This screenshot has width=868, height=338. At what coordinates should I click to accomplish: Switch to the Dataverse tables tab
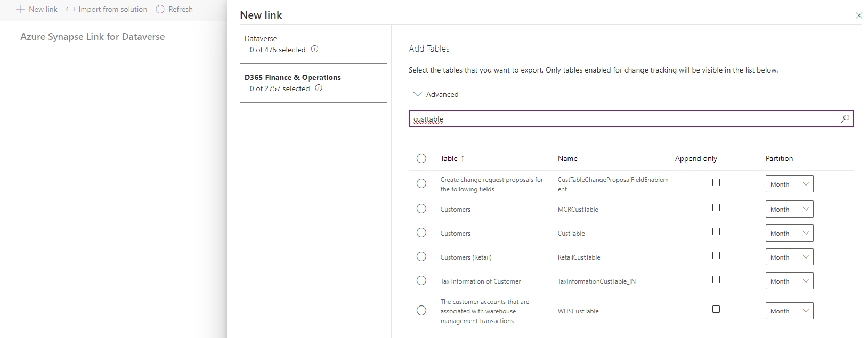(313, 44)
